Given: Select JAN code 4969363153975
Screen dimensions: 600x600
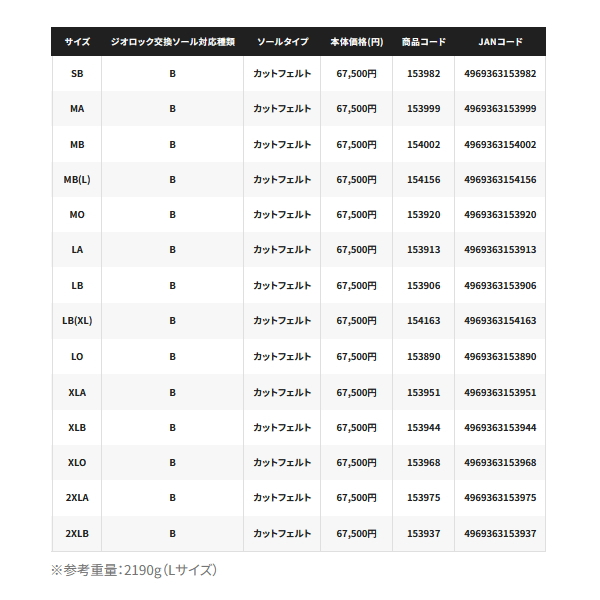Looking at the screenshot, I should pos(500,498).
